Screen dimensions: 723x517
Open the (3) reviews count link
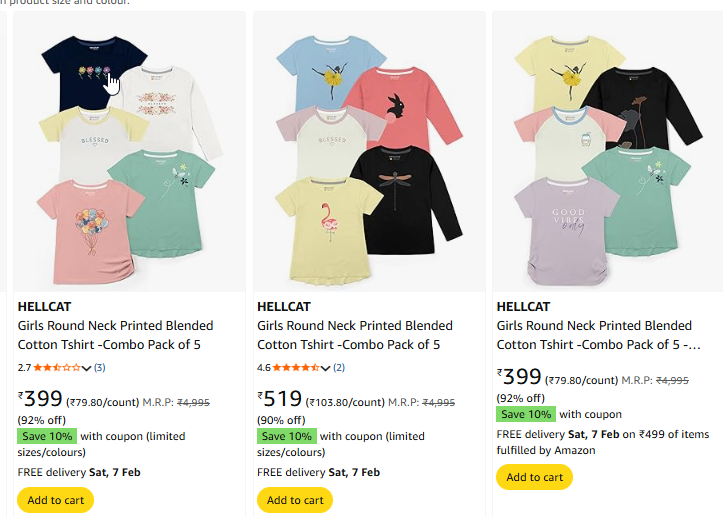(99, 368)
